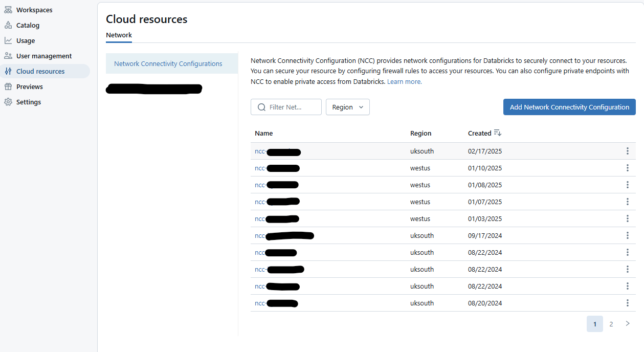Select the Workspaces icon in the sidebar
The image size is (644, 352).
click(8, 9)
